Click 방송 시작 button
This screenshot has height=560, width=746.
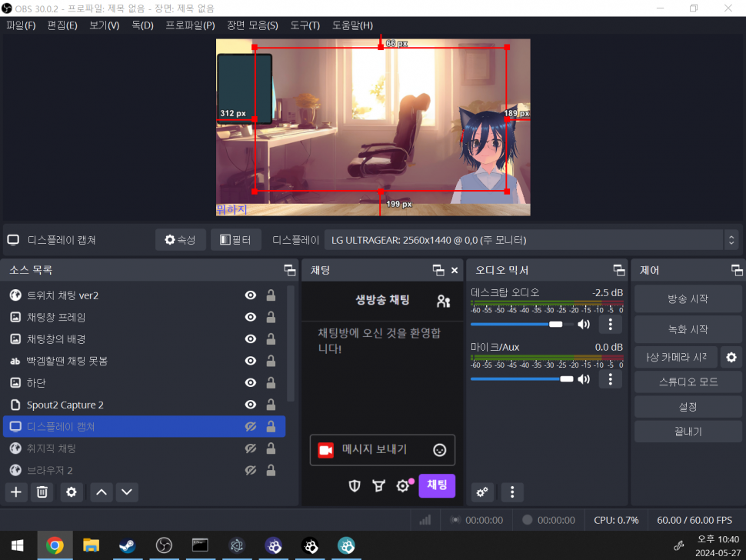coord(688,298)
